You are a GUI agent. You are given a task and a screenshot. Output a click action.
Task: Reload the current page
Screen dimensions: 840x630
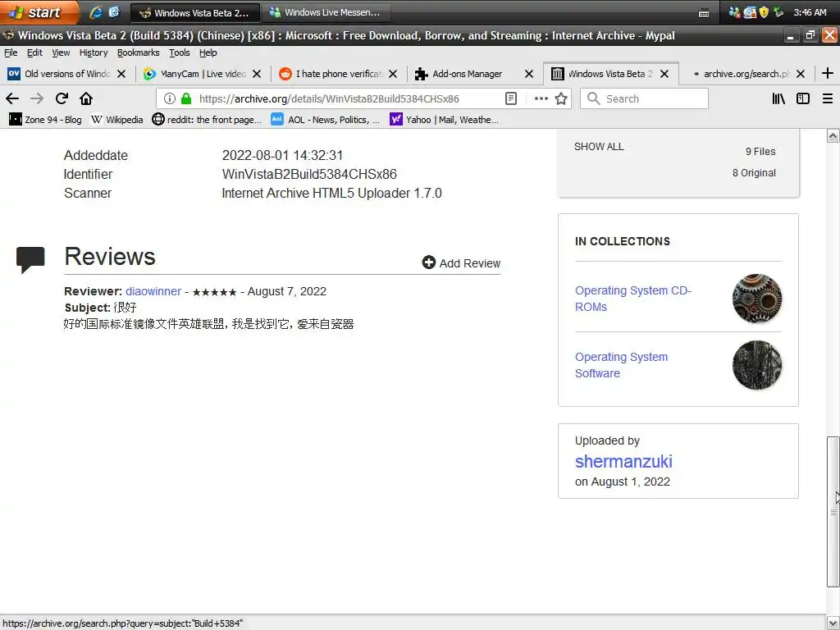coord(62,98)
